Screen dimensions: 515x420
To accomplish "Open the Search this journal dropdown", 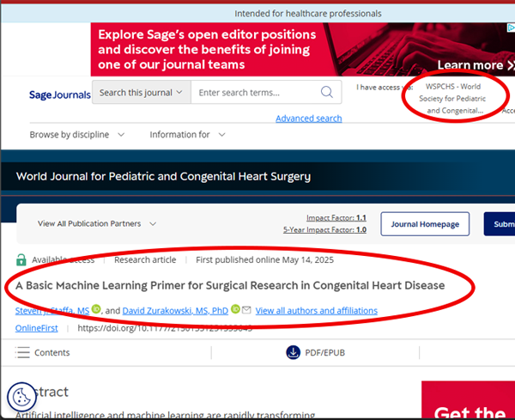I will pyautogui.click(x=142, y=93).
